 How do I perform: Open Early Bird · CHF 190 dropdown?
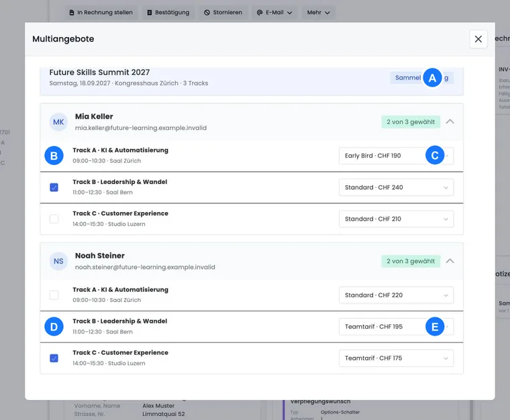tap(396, 156)
